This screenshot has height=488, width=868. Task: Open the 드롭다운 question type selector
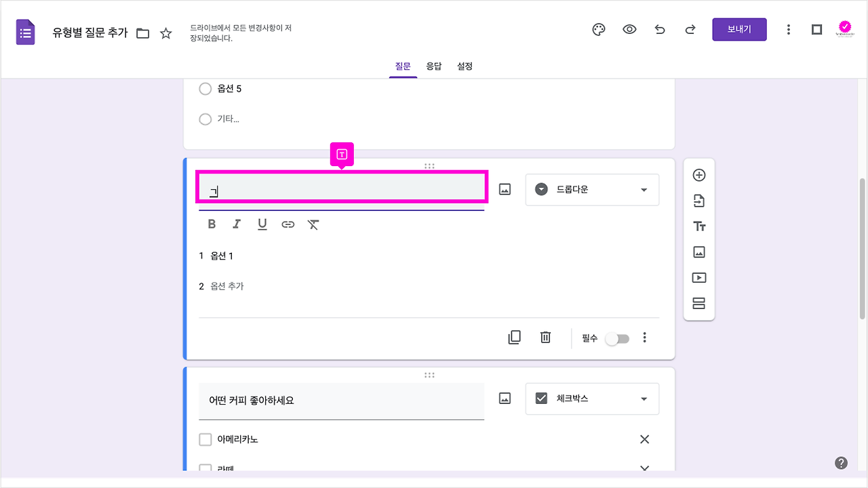tap(591, 189)
